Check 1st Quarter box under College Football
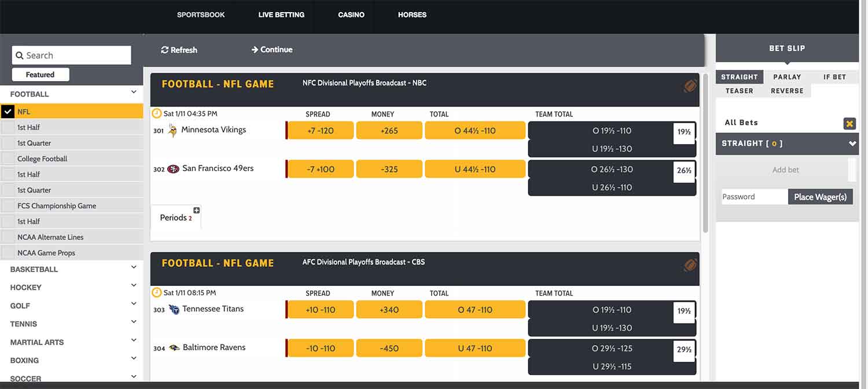 [8, 190]
